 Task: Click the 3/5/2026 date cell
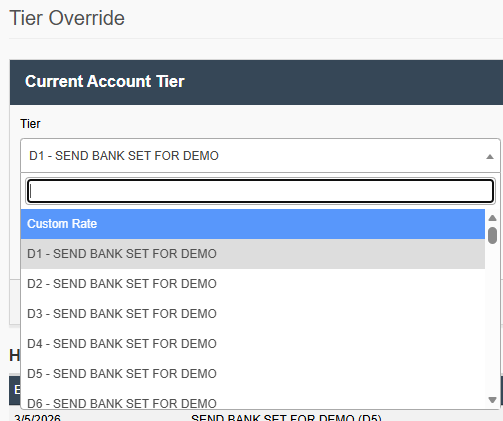[38, 418]
